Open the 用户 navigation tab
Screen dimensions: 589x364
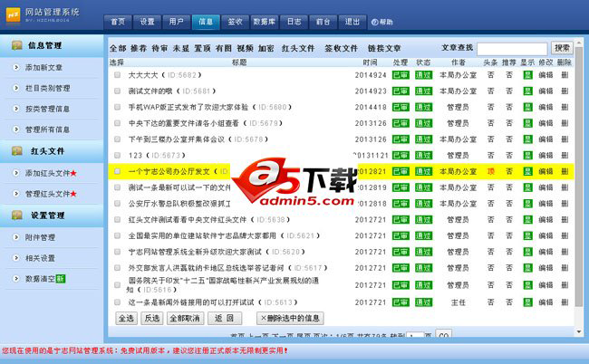point(176,22)
